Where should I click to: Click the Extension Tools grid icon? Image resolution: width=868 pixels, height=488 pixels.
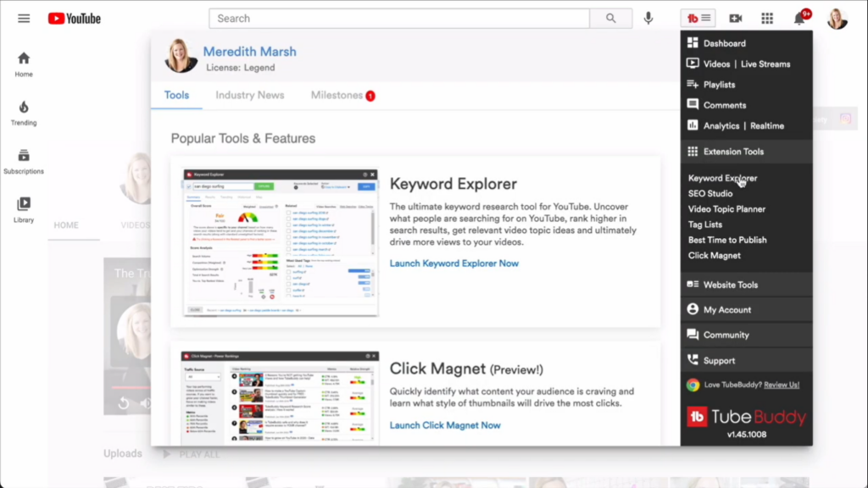693,151
